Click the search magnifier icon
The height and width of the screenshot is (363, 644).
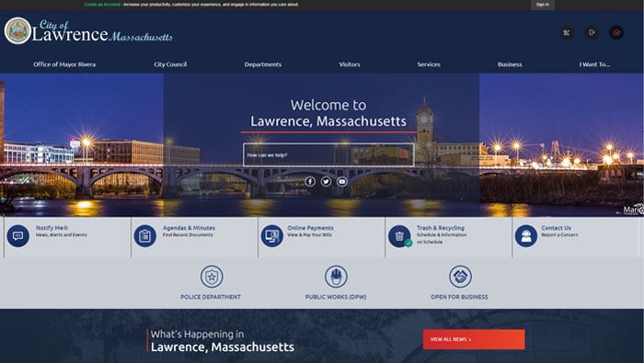tap(403, 154)
